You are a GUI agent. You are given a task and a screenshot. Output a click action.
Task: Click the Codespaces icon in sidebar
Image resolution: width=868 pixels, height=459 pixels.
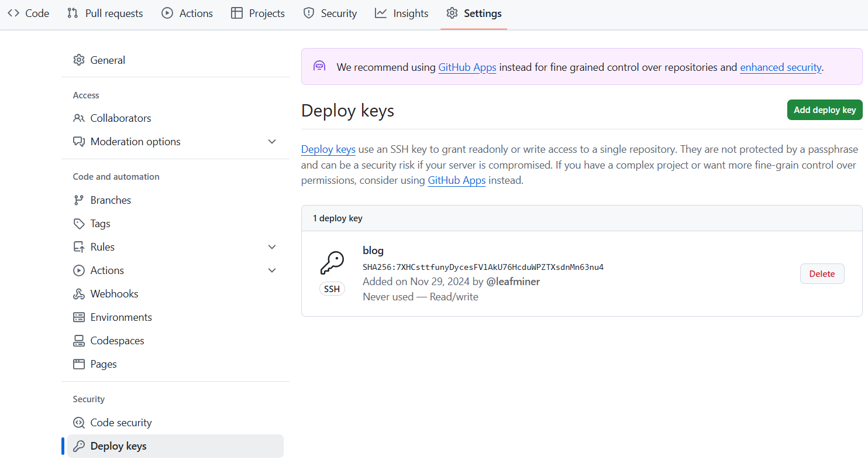(x=78, y=341)
